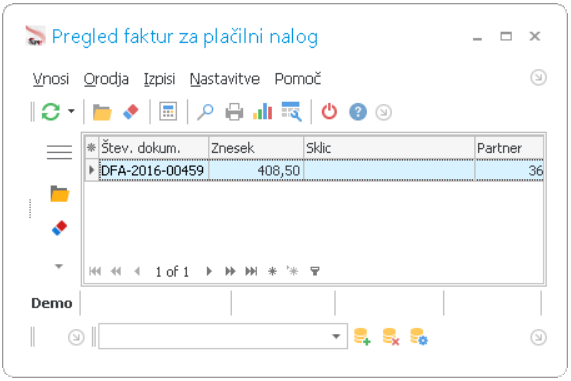Viewport: 571px width, 381px height.
Task: Sort by Sklic column header
Action: [x=389, y=148]
